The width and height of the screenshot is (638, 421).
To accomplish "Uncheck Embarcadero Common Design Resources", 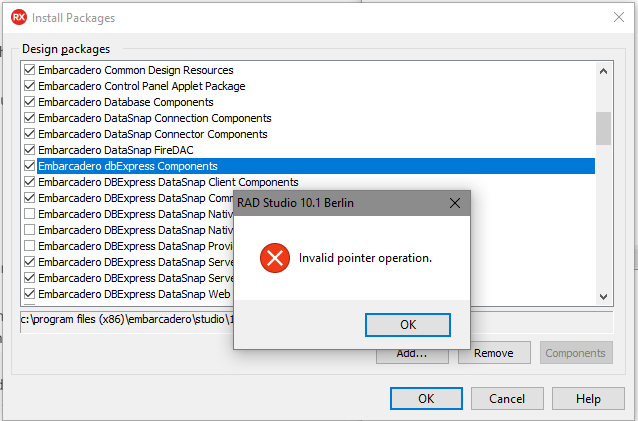I will click(x=29, y=70).
